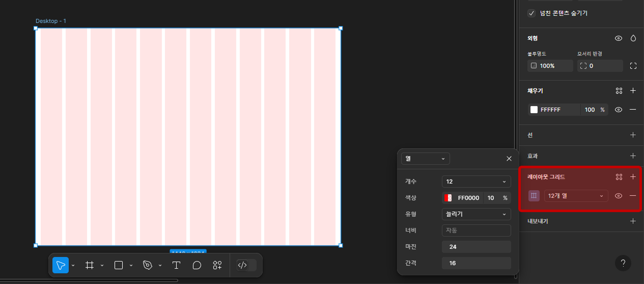This screenshot has width=644, height=284.
Task: Click the 레이아웃 그리드 section title
Action: click(546, 177)
